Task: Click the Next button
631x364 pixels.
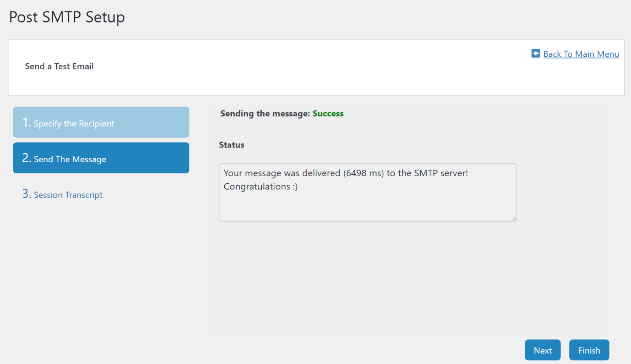Action: click(543, 350)
